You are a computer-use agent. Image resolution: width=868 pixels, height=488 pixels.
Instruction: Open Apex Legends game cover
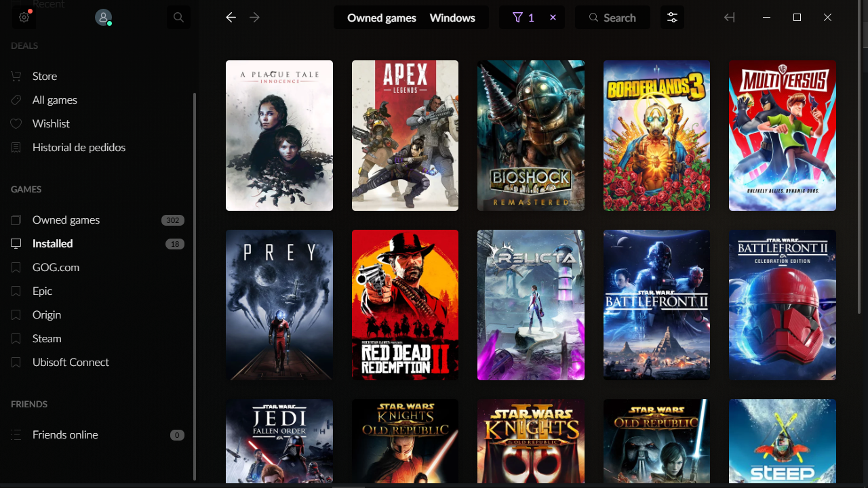(x=405, y=136)
